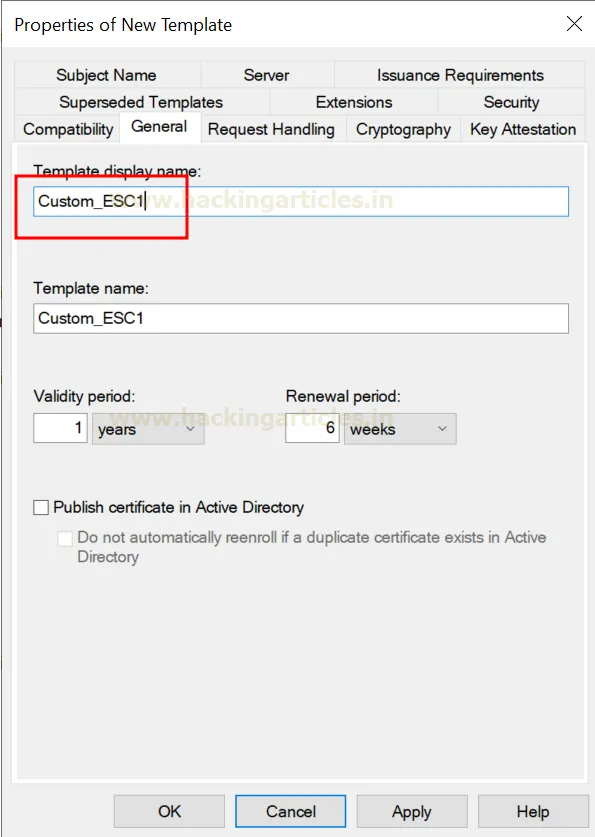Switch to the Extensions tab
This screenshot has height=837, width=595.
tap(353, 102)
